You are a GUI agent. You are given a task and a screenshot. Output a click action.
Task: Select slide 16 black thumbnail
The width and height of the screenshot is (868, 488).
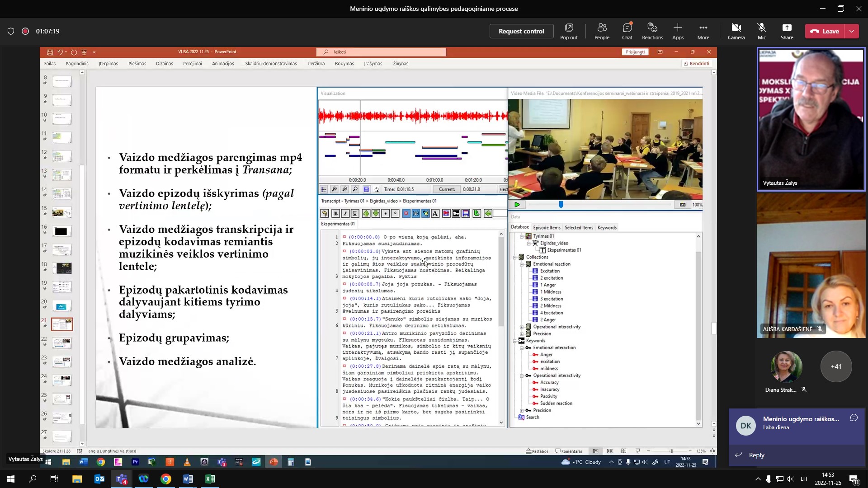(x=62, y=231)
